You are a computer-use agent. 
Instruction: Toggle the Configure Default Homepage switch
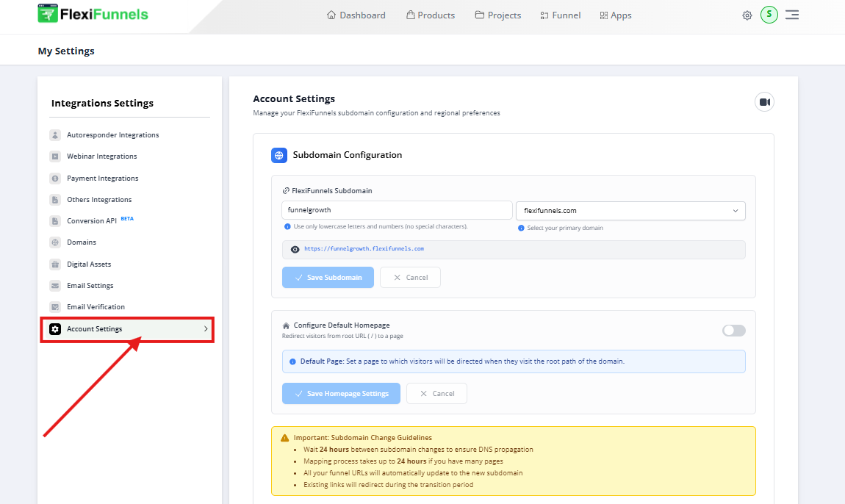(734, 331)
